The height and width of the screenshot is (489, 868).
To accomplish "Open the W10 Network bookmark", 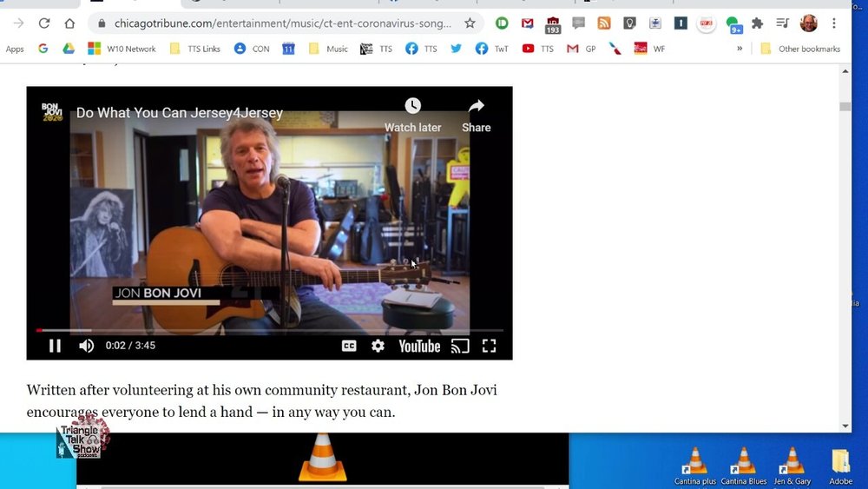I will click(x=122, y=49).
